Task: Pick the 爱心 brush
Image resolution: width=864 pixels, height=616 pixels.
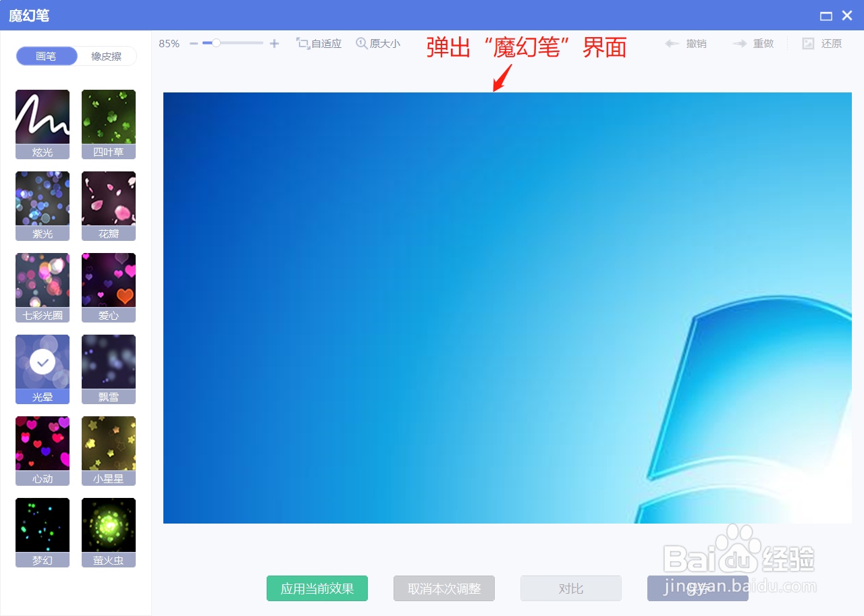Action: tap(109, 287)
